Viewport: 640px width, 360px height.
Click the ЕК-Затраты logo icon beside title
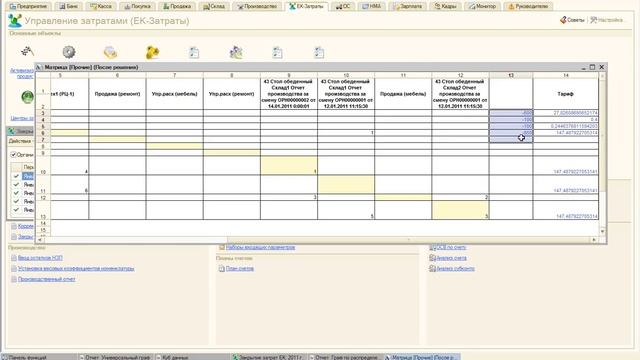15,20
